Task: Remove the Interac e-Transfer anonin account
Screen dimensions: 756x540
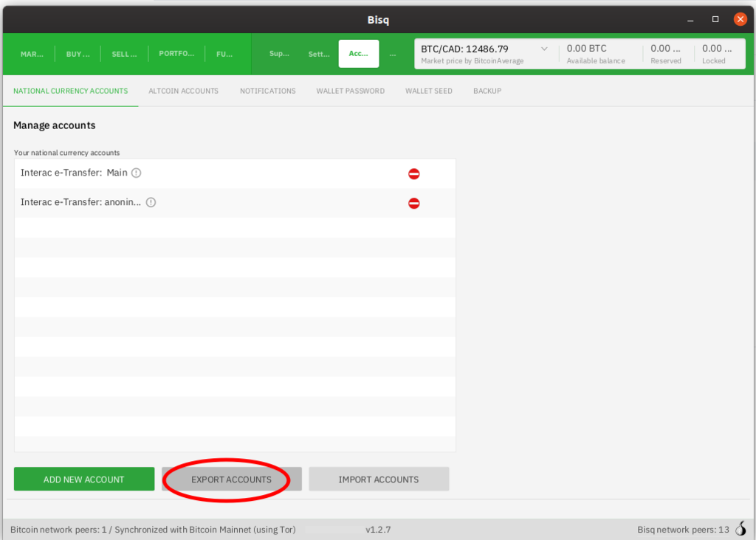Action: pyautogui.click(x=413, y=203)
